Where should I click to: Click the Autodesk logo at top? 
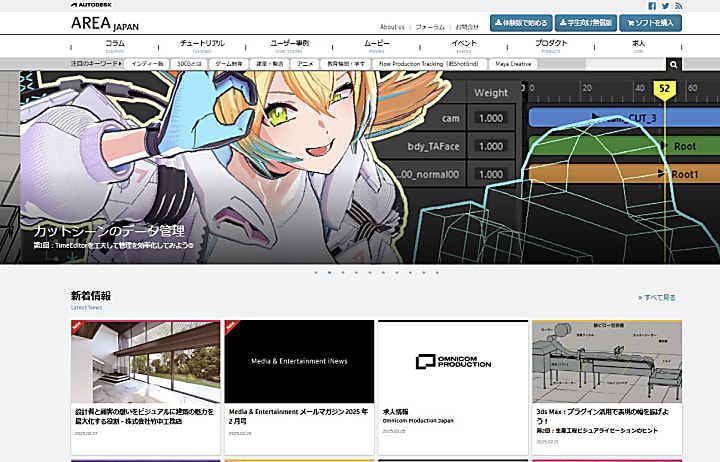click(91, 5)
